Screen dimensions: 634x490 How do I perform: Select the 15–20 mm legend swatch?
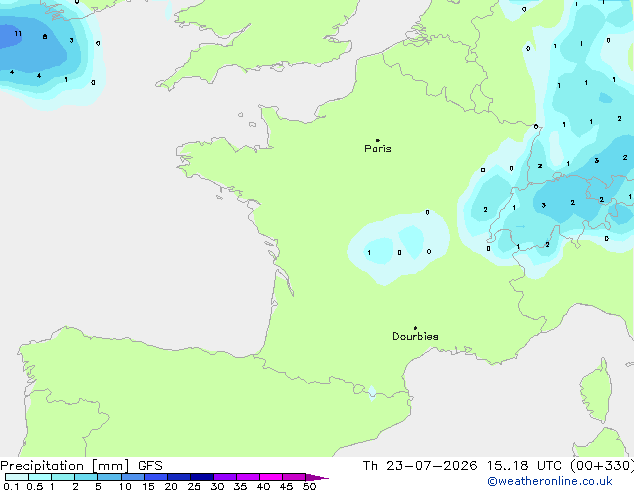tap(156, 477)
